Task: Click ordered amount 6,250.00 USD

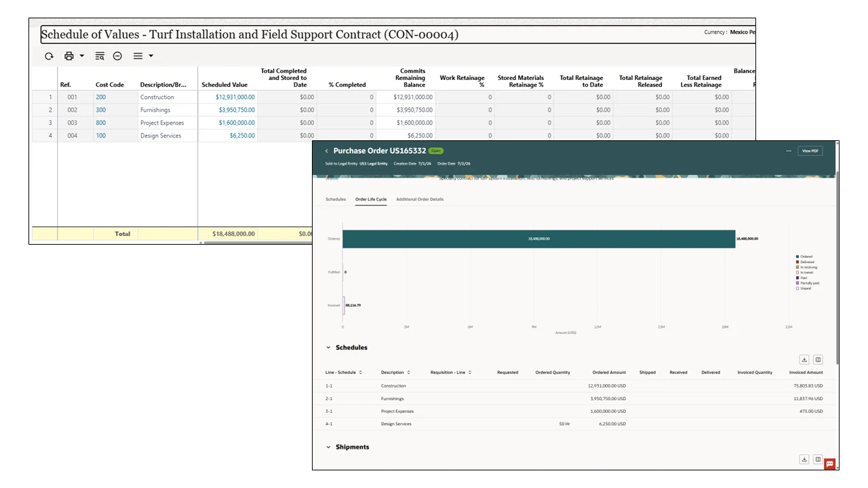Action: (612, 424)
